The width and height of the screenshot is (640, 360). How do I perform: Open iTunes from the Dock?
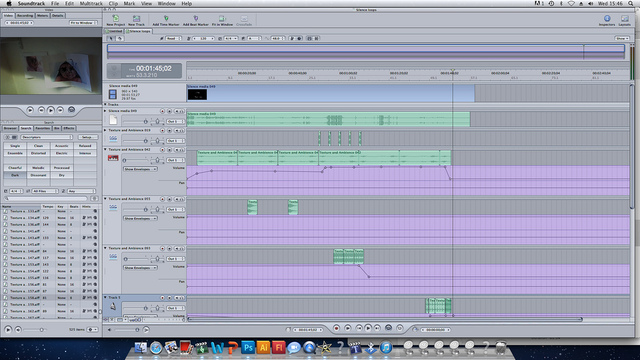pyautogui.click(x=386, y=347)
